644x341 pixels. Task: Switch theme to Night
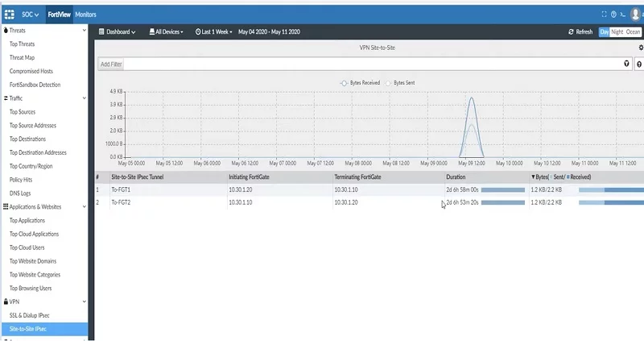pos(617,31)
